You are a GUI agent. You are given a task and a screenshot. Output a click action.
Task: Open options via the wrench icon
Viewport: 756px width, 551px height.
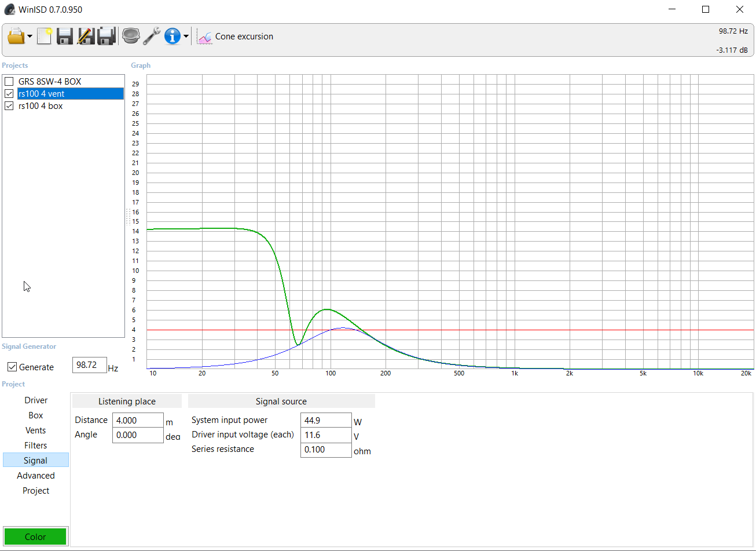point(152,37)
